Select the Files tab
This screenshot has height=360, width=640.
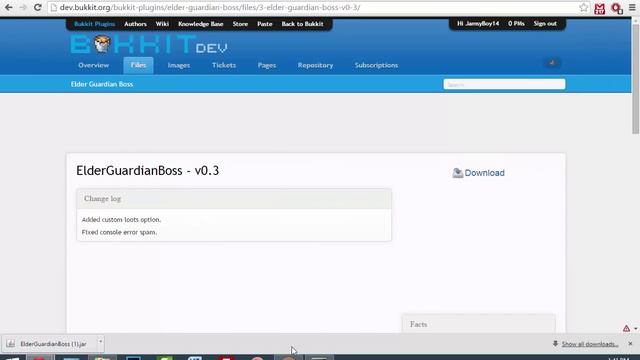point(138,65)
